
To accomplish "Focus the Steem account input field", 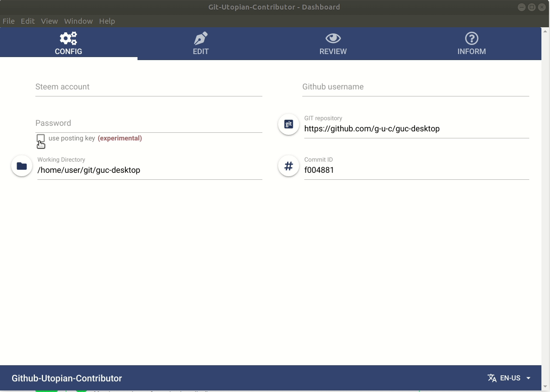I will point(149,87).
